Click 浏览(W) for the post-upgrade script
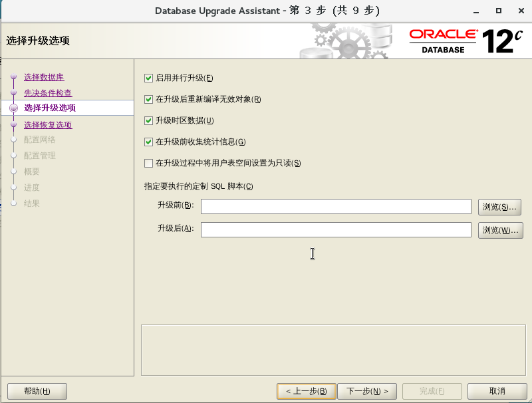 (x=499, y=230)
